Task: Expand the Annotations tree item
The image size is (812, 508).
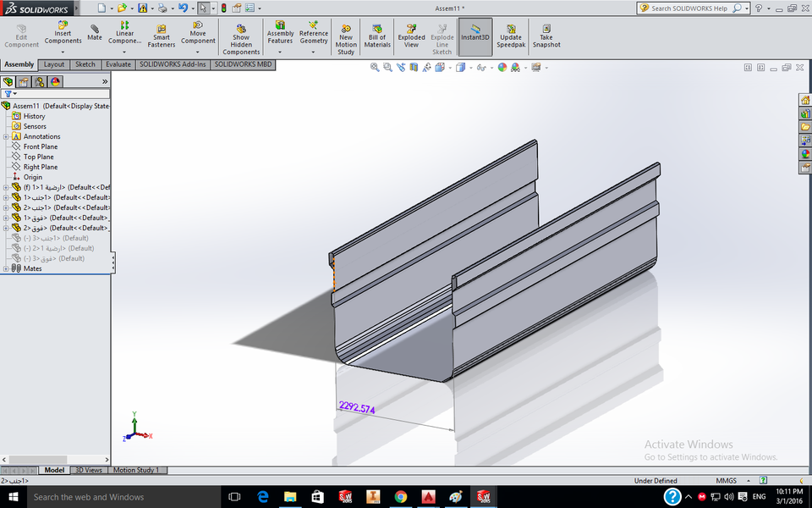Action: [x=6, y=135]
